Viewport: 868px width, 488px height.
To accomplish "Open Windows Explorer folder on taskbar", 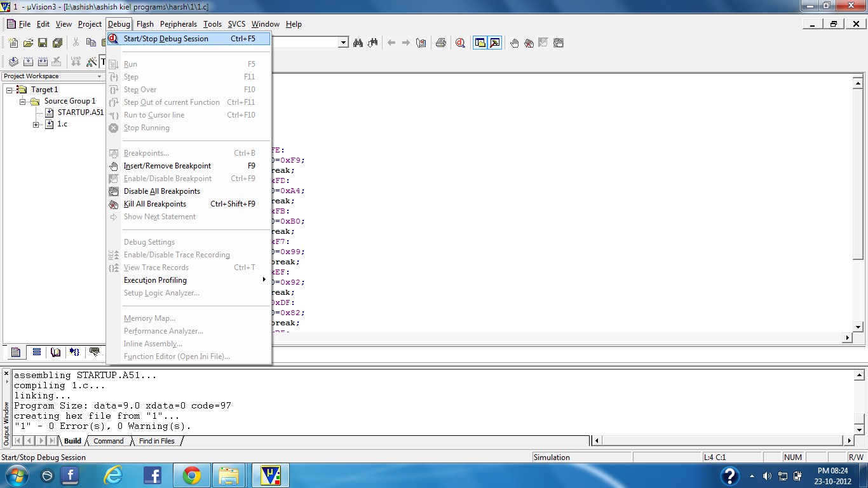I will click(229, 475).
